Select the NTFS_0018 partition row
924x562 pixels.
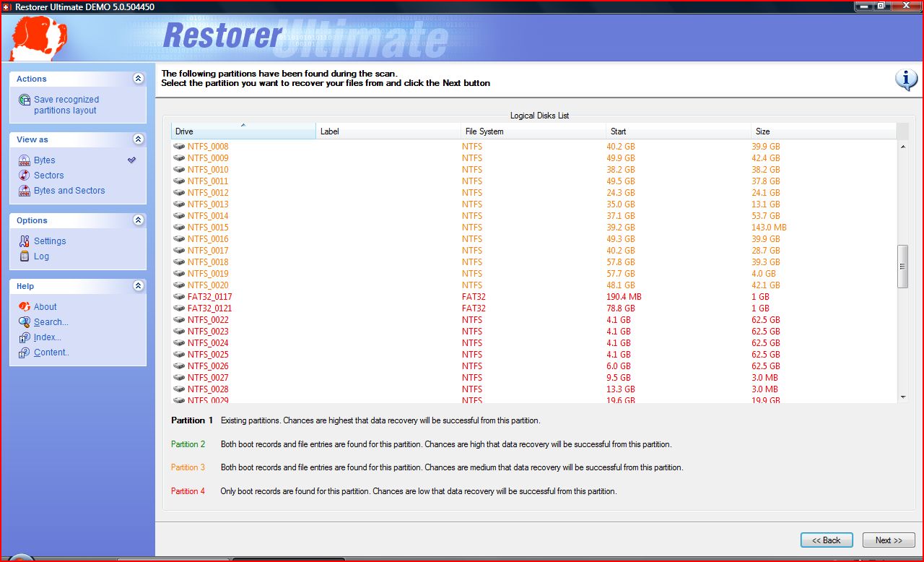point(533,262)
